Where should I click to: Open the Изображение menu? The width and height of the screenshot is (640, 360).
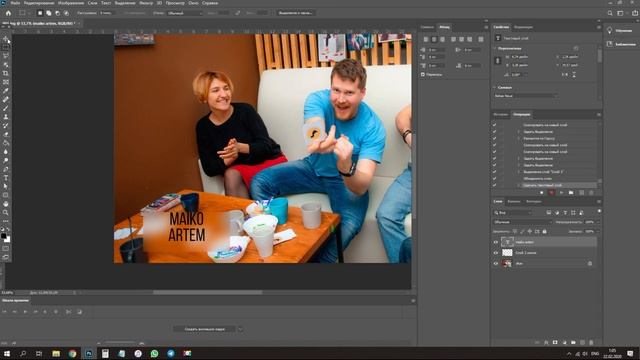[x=71, y=3]
